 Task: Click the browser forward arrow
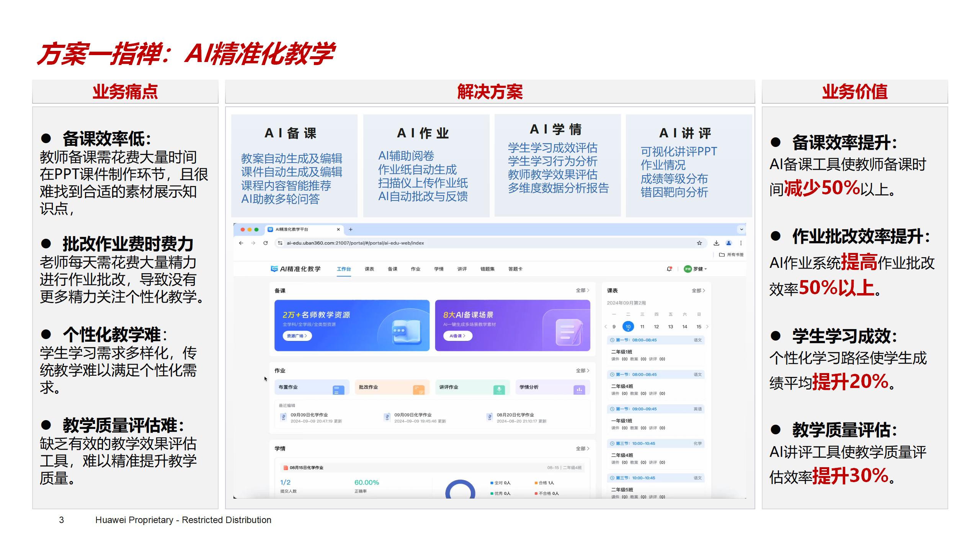click(253, 243)
